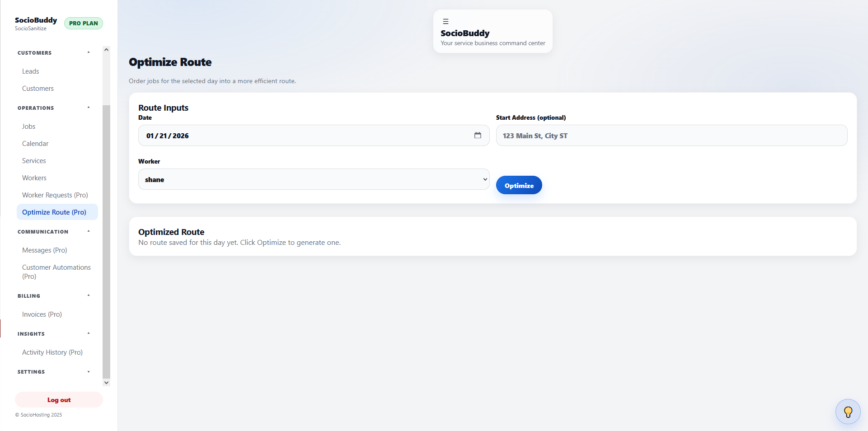
Task: Click the Start Address input field
Action: coord(671,136)
